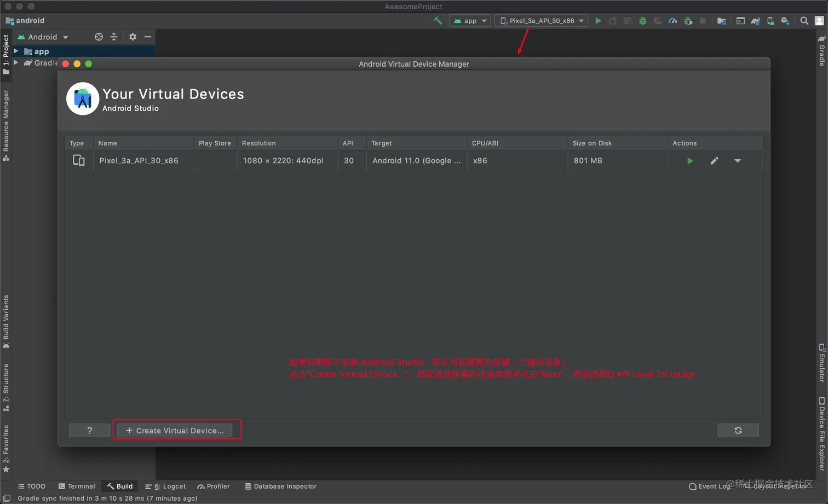The height and width of the screenshot is (504, 828).
Task: Open the Project panel gear options
Action: coord(133,37)
